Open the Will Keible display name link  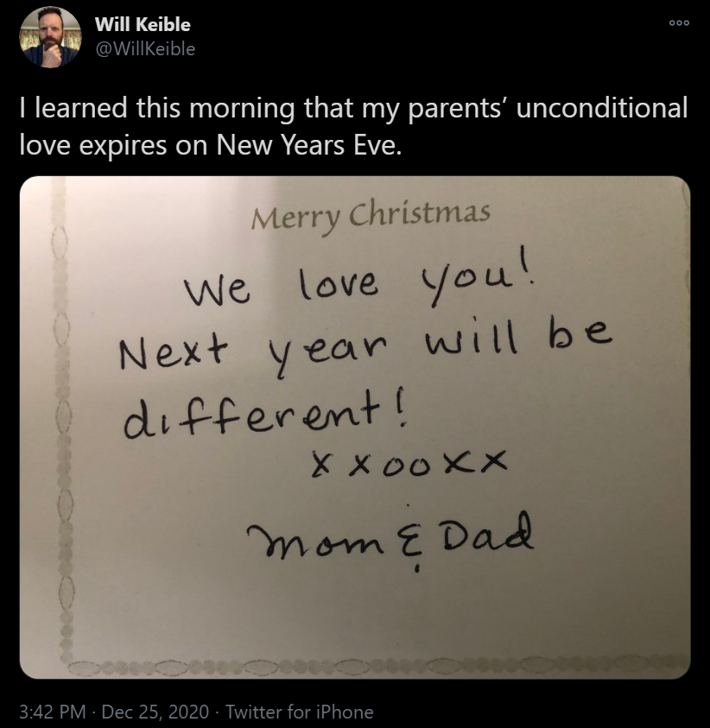pos(143,24)
